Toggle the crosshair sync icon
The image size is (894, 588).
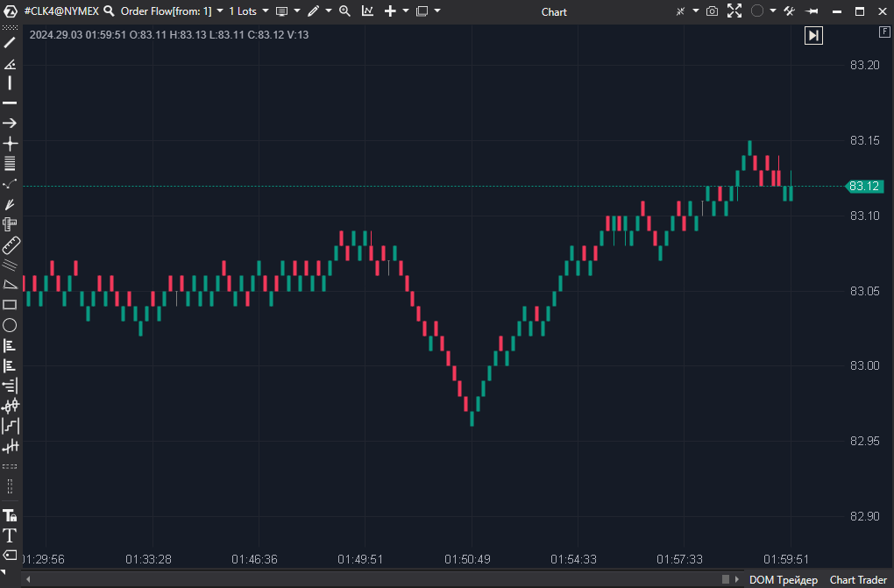pos(680,11)
